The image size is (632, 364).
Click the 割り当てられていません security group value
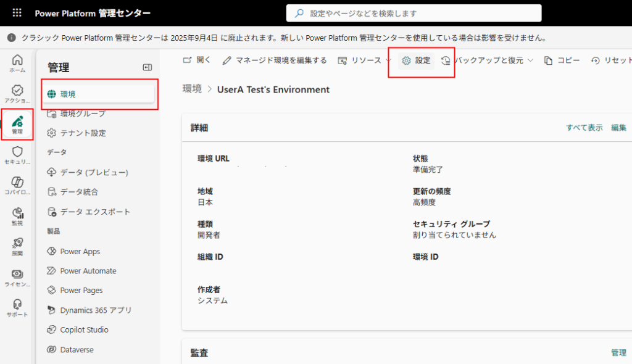pyautogui.click(x=454, y=235)
